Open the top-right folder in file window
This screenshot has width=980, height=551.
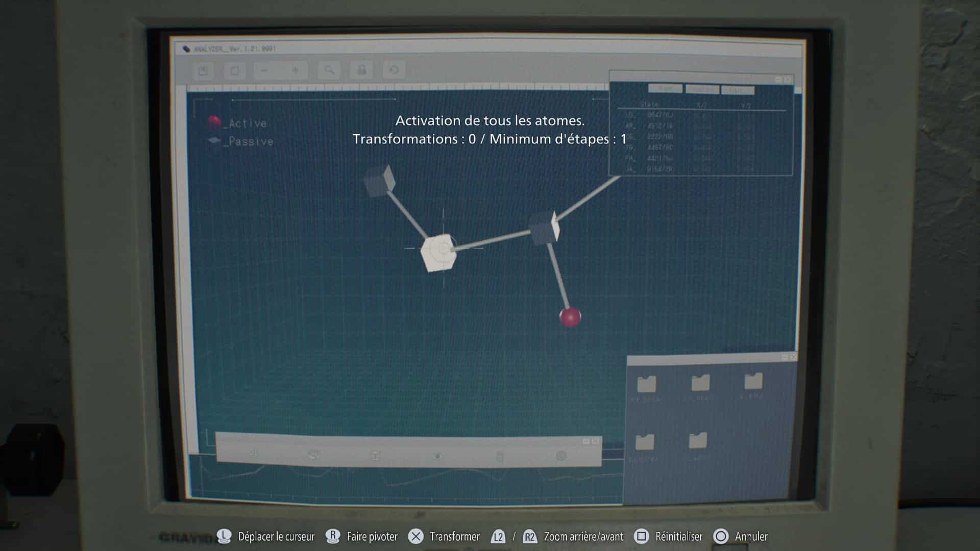coord(753,381)
